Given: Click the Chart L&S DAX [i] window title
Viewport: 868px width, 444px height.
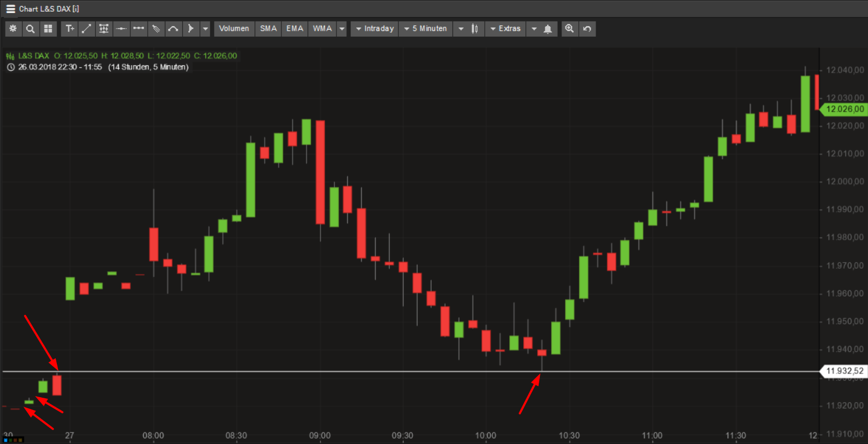Looking at the screenshot, I should pos(49,9).
